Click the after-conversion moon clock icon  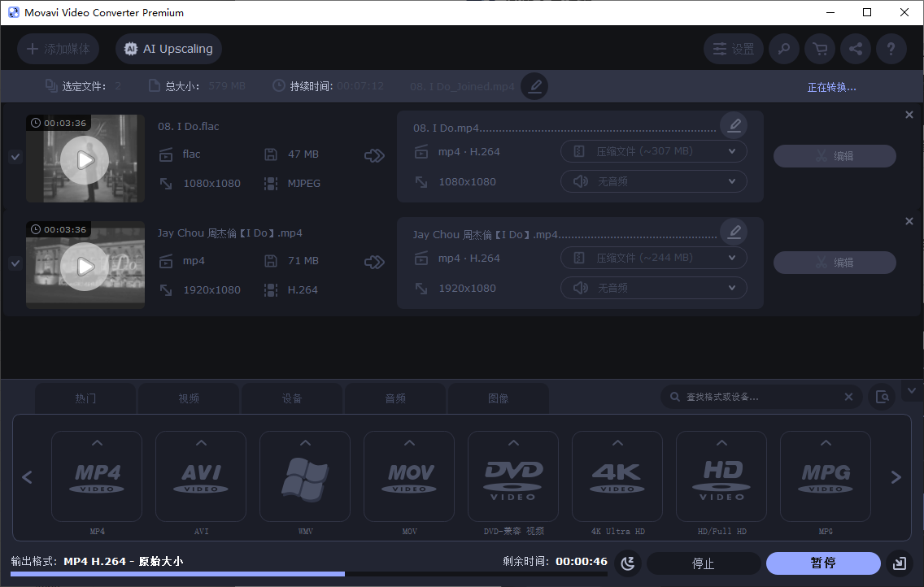coord(628,563)
